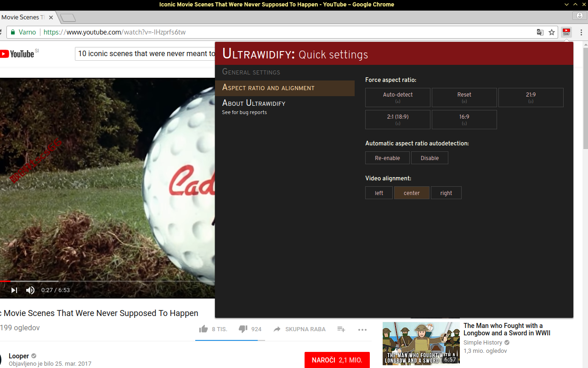Click the secure lock icon in address bar
This screenshot has width=588, height=368.
point(13,32)
